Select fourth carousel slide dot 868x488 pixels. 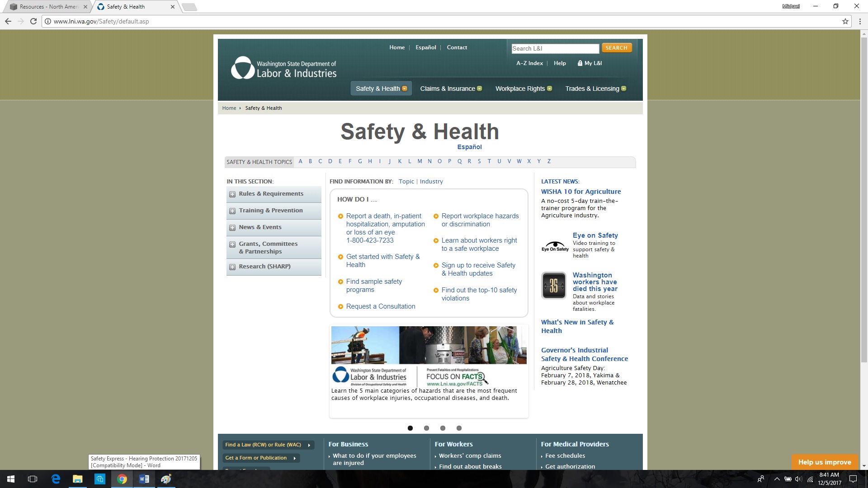coord(459,428)
